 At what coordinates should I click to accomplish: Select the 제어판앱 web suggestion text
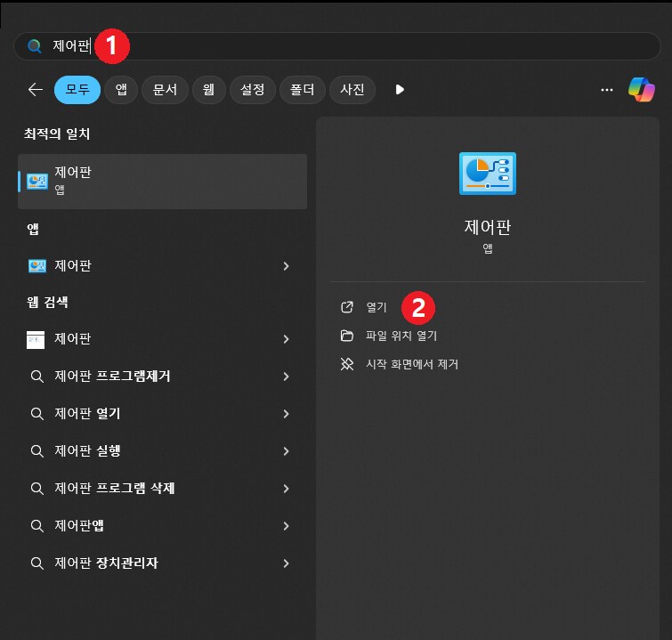79,525
